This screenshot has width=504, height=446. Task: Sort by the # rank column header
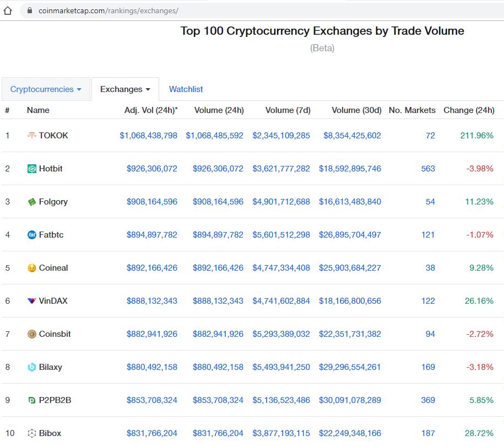coord(7,110)
